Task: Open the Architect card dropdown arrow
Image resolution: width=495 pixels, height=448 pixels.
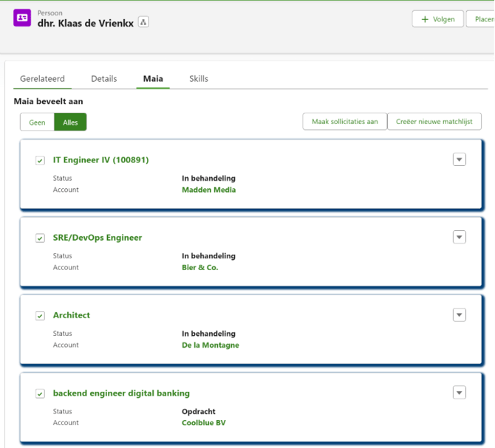Action: pos(459,315)
